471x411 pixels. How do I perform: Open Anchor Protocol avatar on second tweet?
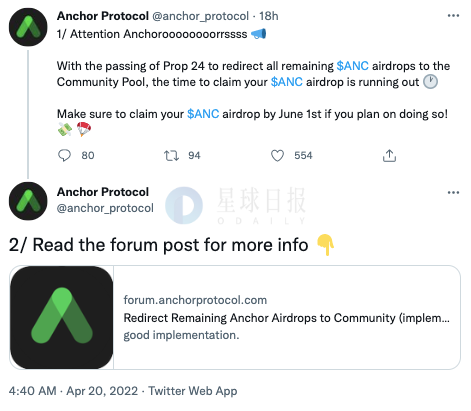(x=28, y=201)
